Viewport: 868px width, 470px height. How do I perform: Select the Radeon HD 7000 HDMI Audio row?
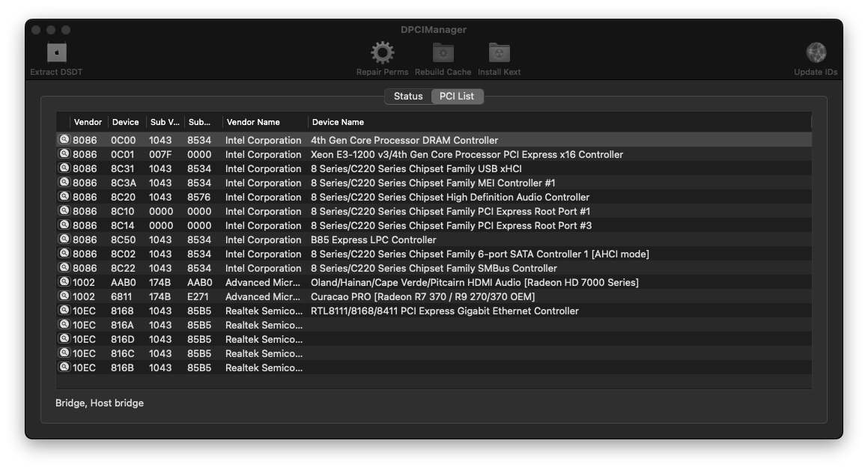(434, 282)
